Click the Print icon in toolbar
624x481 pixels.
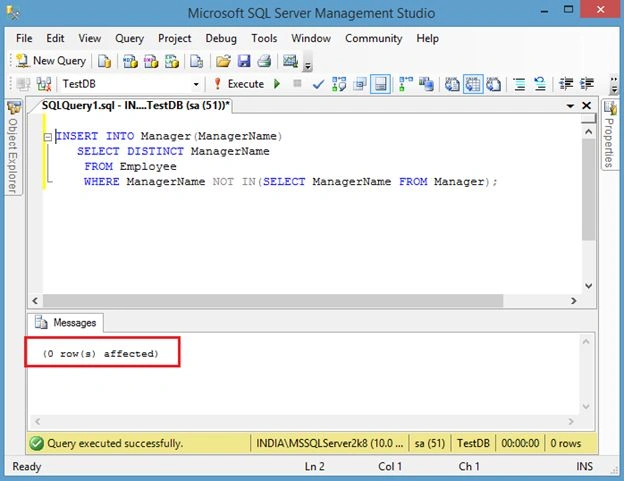tap(264, 61)
